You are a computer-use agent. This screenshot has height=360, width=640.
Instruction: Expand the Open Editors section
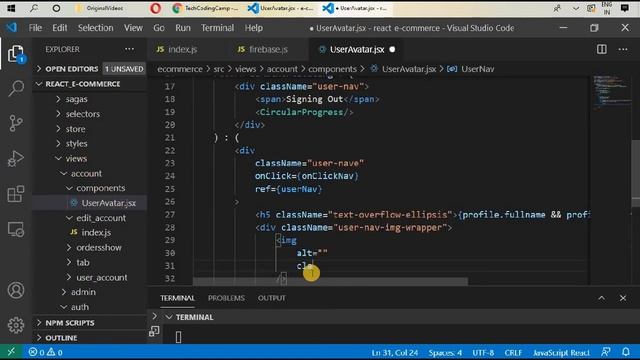pyautogui.click(x=72, y=69)
